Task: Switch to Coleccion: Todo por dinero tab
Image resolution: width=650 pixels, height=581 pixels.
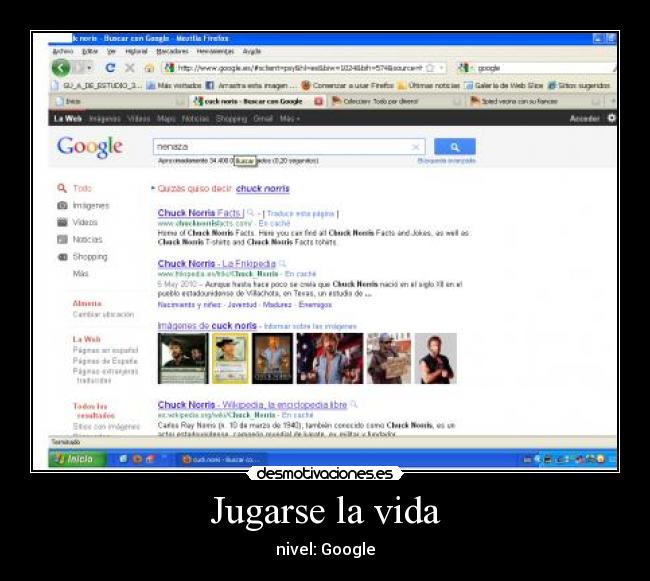Action: click(396, 101)
